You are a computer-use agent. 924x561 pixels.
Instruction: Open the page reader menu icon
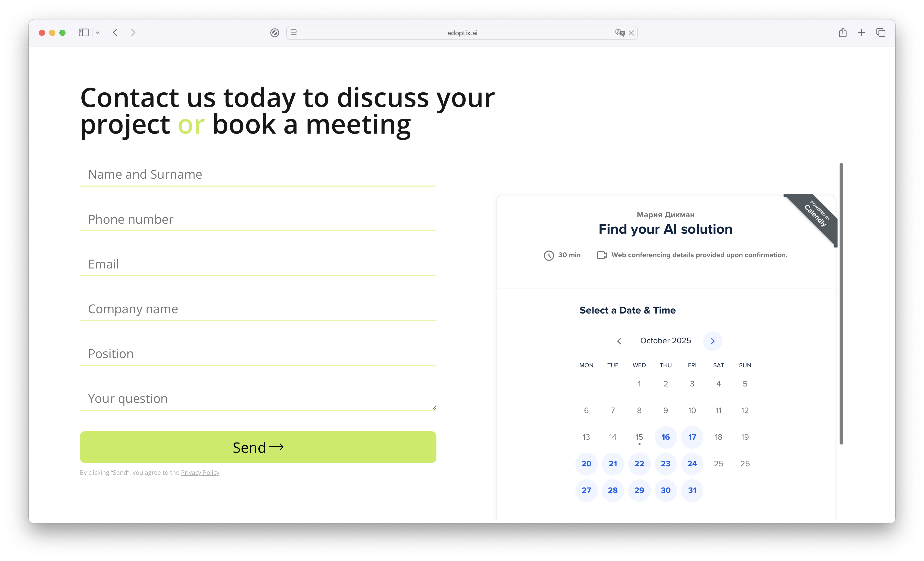(x=294, y=33)
